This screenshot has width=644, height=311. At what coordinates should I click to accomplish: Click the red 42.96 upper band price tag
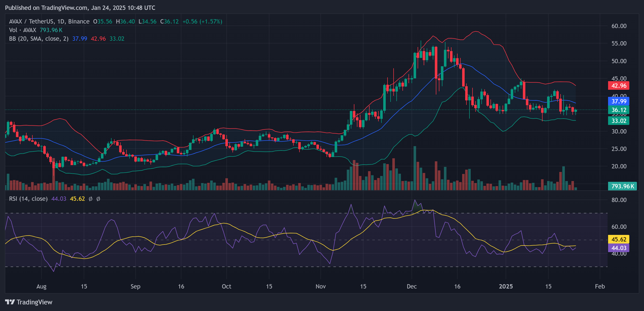pos(619,86)
